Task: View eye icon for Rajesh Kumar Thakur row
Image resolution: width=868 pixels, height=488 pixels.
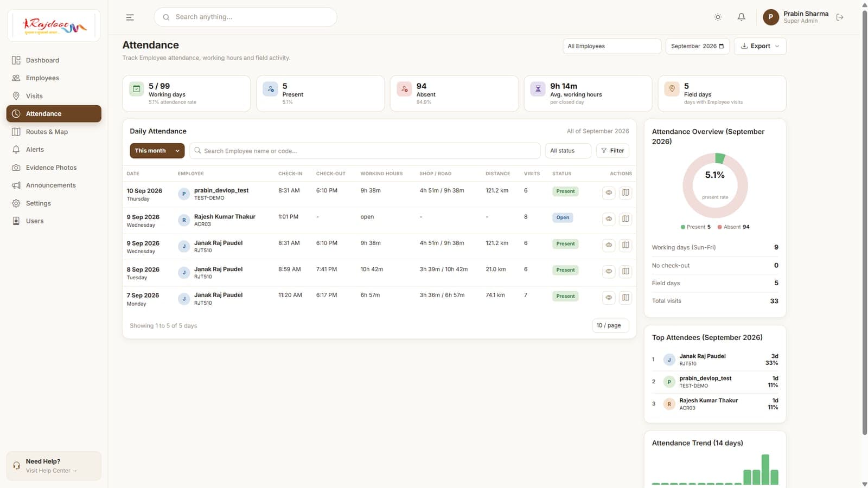Action: click(x=609, y=219)
